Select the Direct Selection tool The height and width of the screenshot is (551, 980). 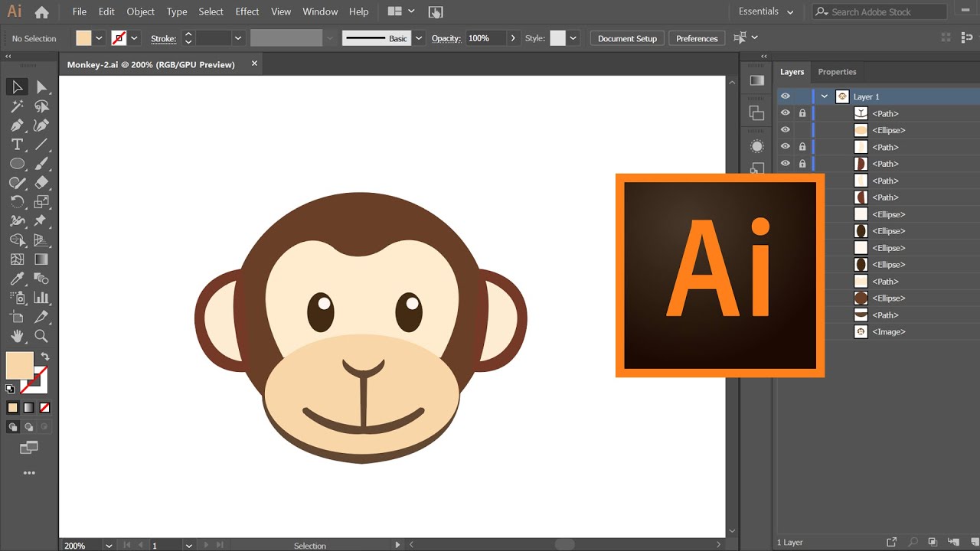(x=41, y=87)
